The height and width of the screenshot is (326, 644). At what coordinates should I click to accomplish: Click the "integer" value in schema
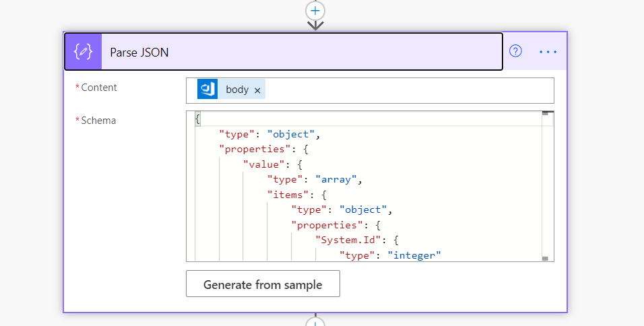click(x=414, y=255)
